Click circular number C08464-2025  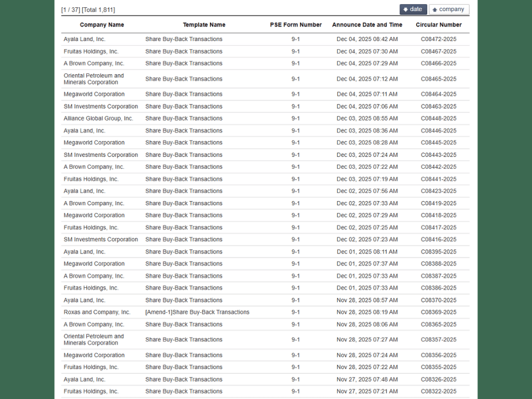(438, 94)
